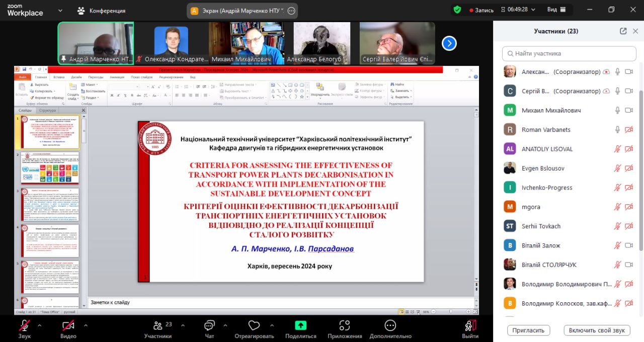Click the green encryption shield icon
The height and width of the screenshot is (342, 644).
(457, 10)
